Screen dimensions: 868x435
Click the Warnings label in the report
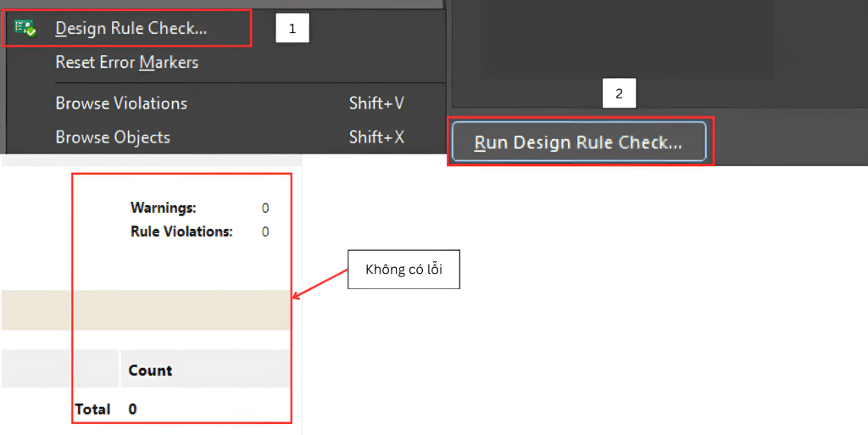pos(163,208)
